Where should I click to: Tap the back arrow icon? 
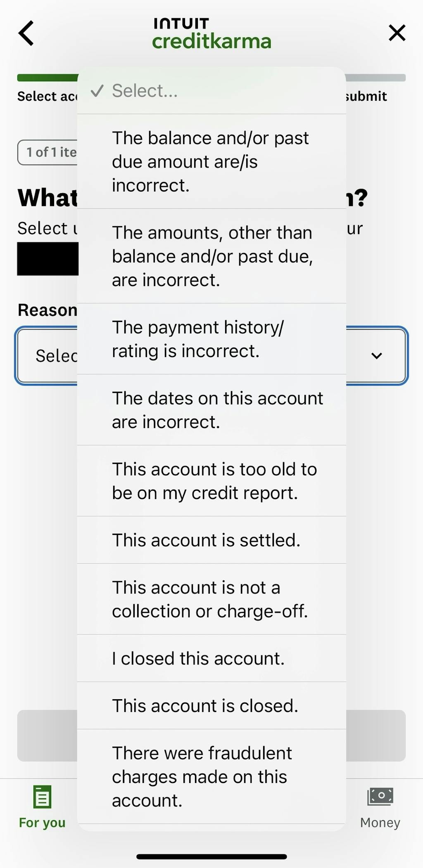coord(26,33)
